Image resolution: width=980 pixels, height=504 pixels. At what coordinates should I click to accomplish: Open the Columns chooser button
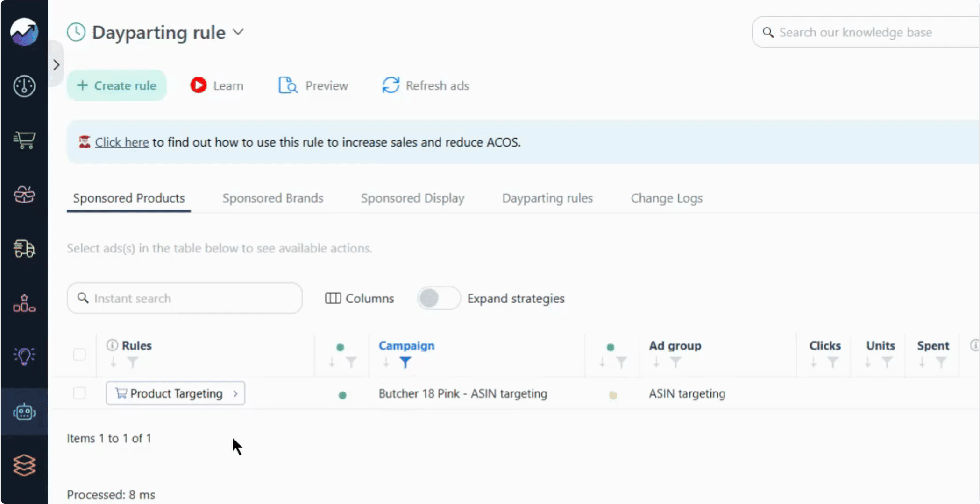359,298
